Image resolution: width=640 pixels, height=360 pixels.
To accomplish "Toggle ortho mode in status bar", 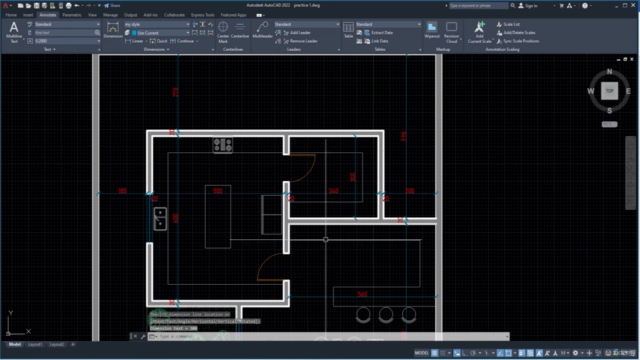I will 464,353.
